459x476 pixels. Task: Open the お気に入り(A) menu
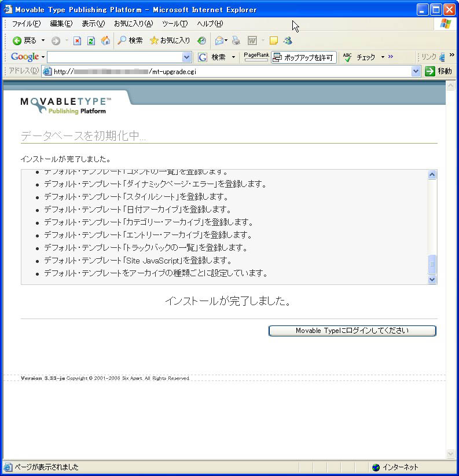click(134, 24)
